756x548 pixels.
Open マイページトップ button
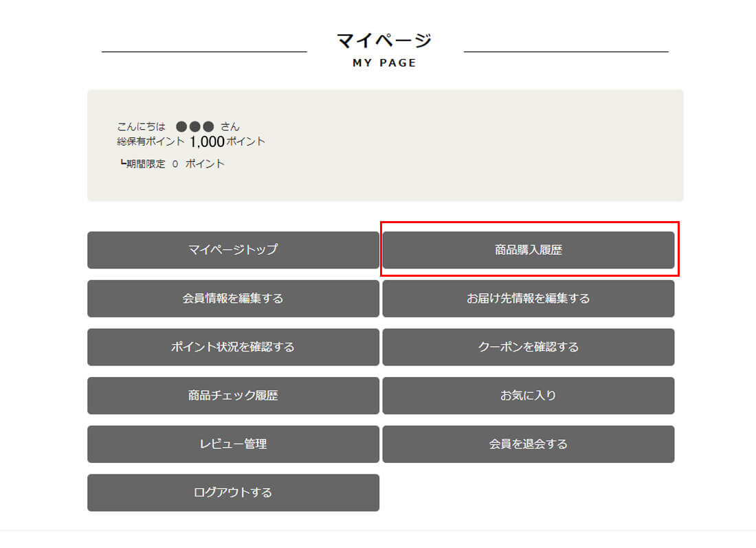pos(233,250)
